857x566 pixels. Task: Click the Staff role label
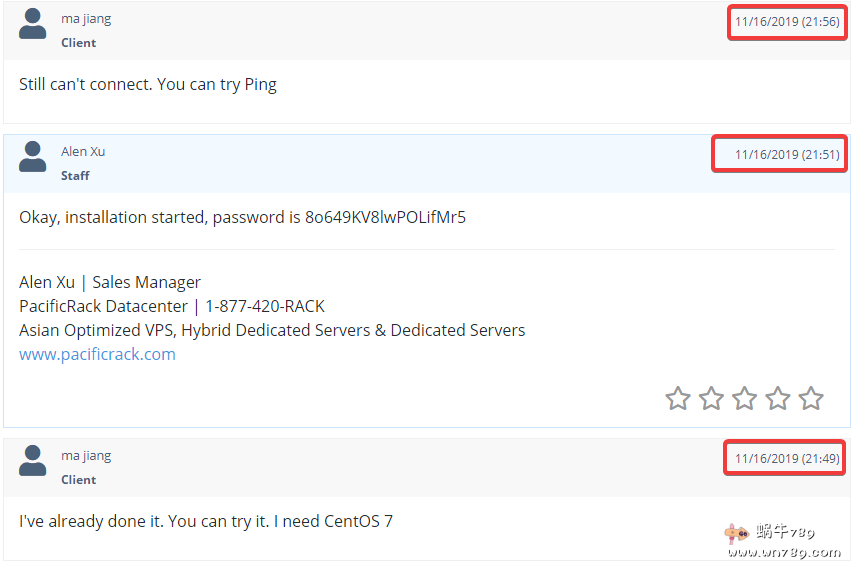coord(75,176)
